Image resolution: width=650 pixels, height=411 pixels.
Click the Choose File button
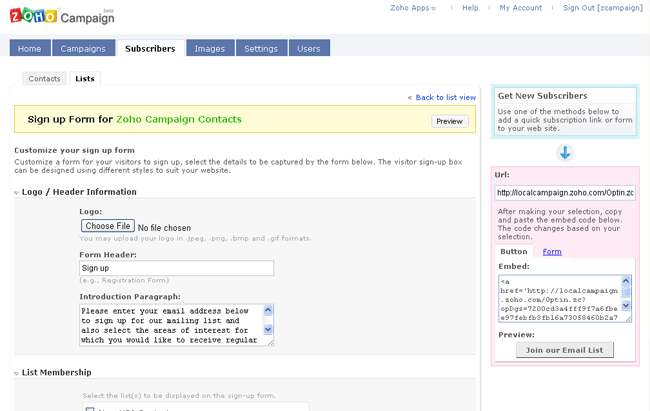coord(108,226)
